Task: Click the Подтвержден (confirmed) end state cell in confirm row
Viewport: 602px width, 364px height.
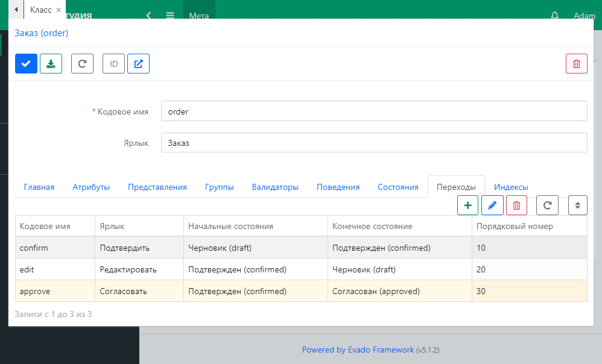Action: (x=400, y=248)
